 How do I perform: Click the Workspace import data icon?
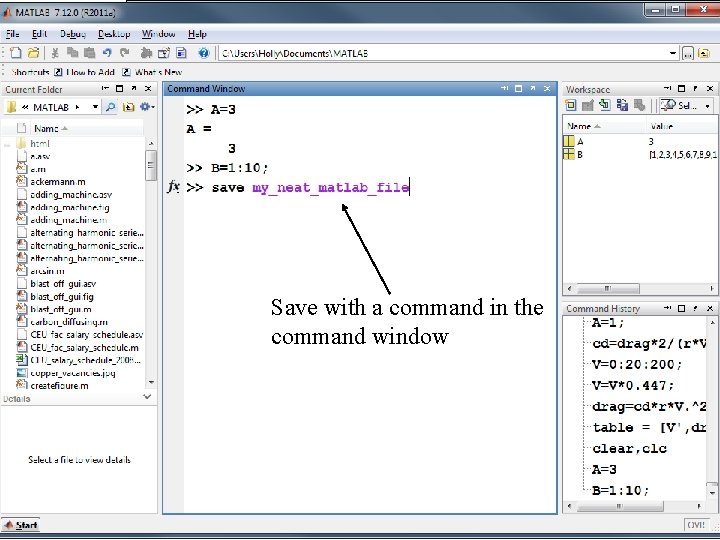605,105
